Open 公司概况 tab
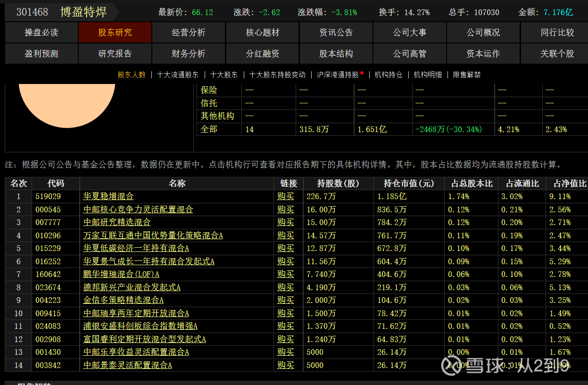The height and width of the screenshot is (385, 588). tap(483, 33)
